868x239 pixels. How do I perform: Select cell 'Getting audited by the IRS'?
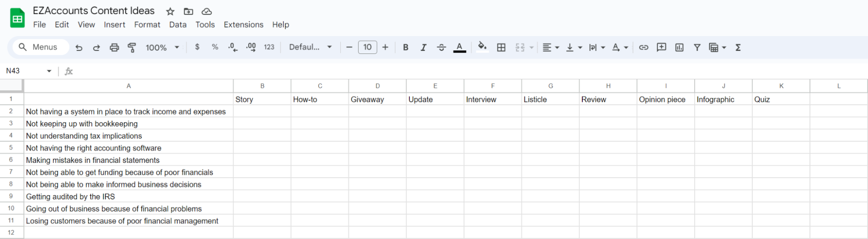click(129, 197)
